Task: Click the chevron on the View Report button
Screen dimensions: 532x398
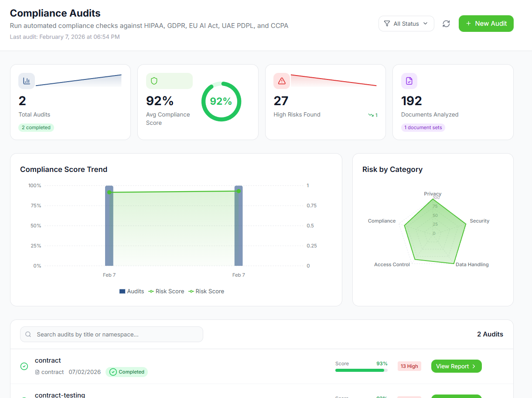Action: tap(475, 366)
